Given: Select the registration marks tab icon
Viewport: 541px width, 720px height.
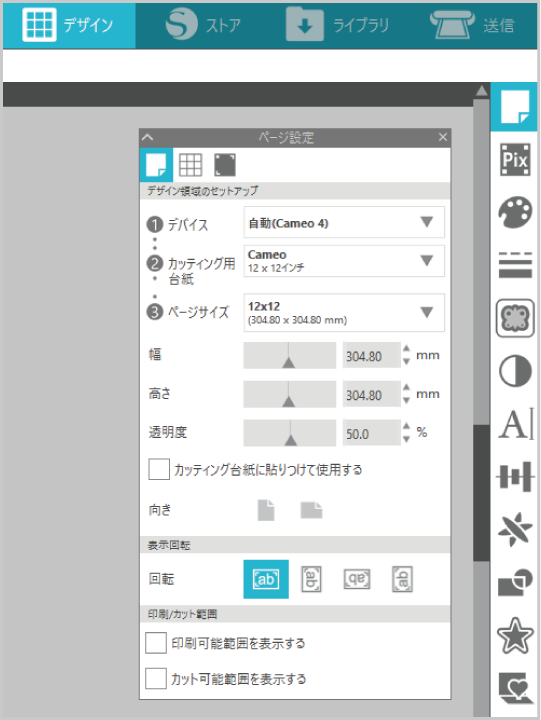Looking at the screenshot, I should click(225, 165).
